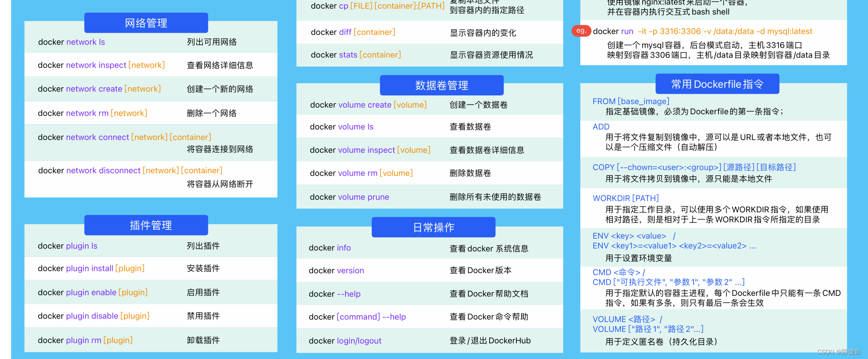This screenshot has height=359, width=868.
Task: Select the docker volume ls command
Action: pos(342,127)
